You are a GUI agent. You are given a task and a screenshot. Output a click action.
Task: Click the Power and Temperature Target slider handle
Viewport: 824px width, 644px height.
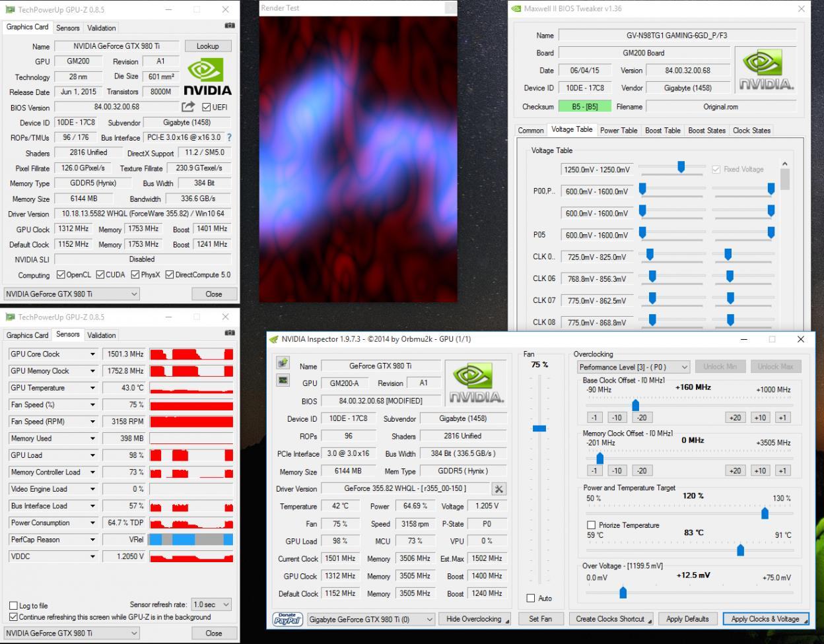click(765, 513)
